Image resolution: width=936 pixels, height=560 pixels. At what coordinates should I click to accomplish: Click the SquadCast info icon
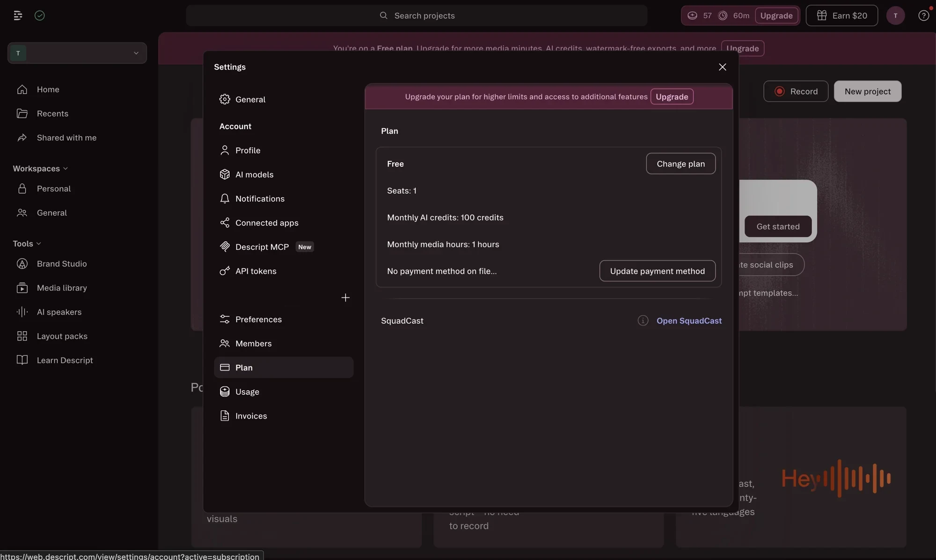point(643,320)
